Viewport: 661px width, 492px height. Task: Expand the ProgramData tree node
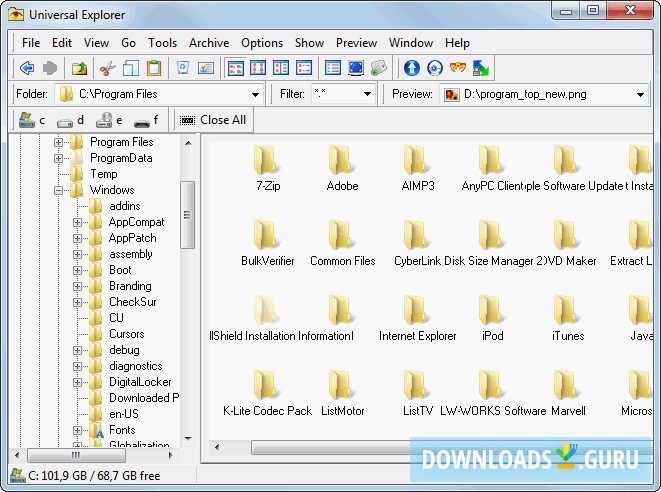[x=58, y=159]
